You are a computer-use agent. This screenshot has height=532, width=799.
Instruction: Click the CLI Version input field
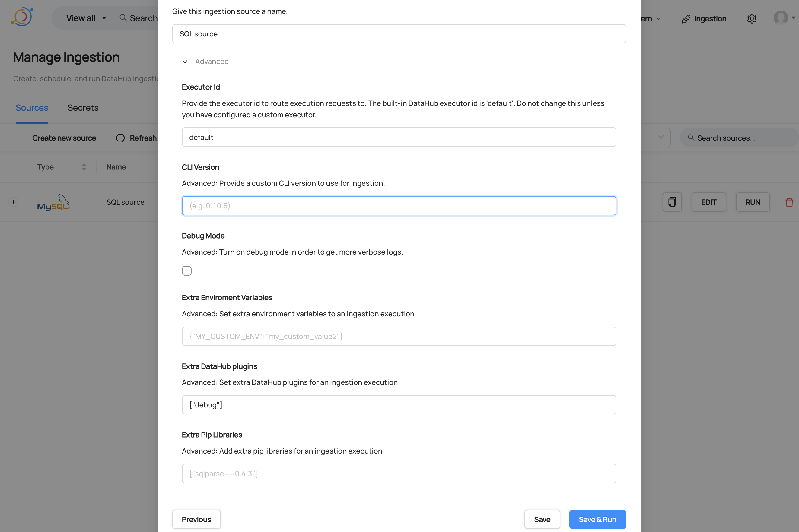pos(399,206)
